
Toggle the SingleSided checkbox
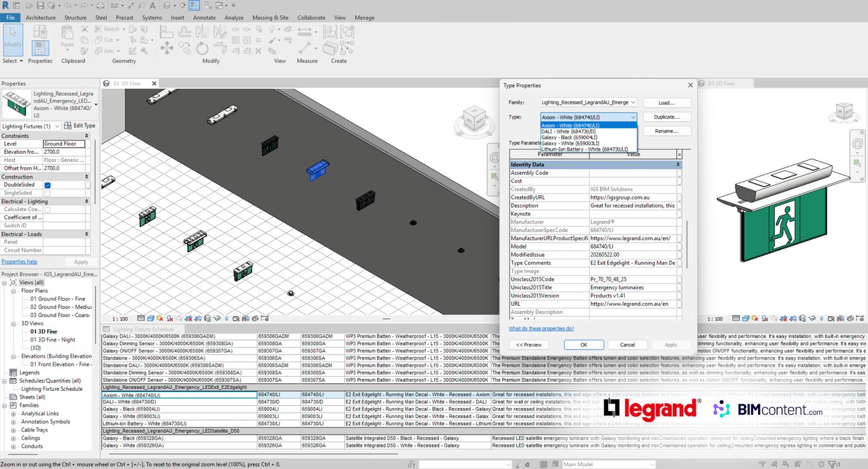pyautogui.click(x=47, y=193)
